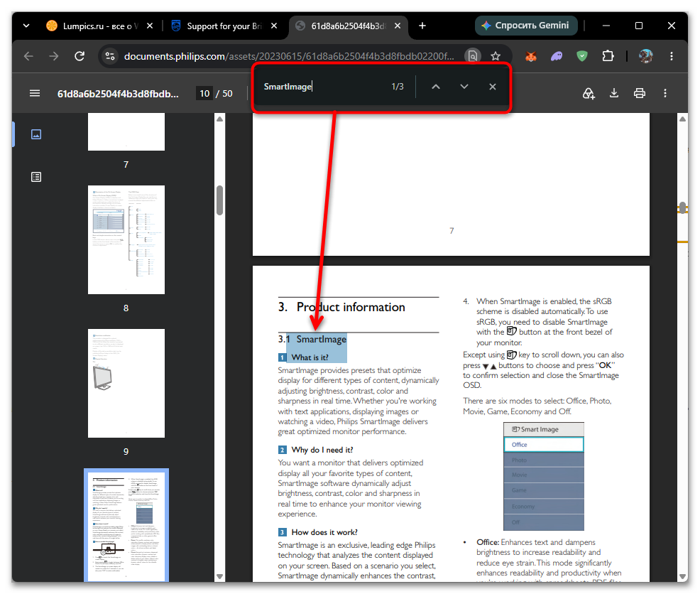Open page 8 thumbnail
This screenshot has height=594, width=700.
click(126, 239)
